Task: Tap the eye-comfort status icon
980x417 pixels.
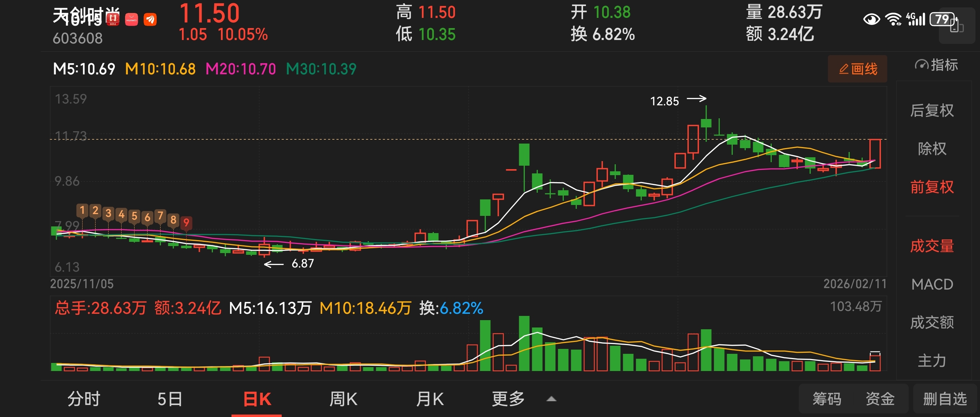Action: coord(871,19)
